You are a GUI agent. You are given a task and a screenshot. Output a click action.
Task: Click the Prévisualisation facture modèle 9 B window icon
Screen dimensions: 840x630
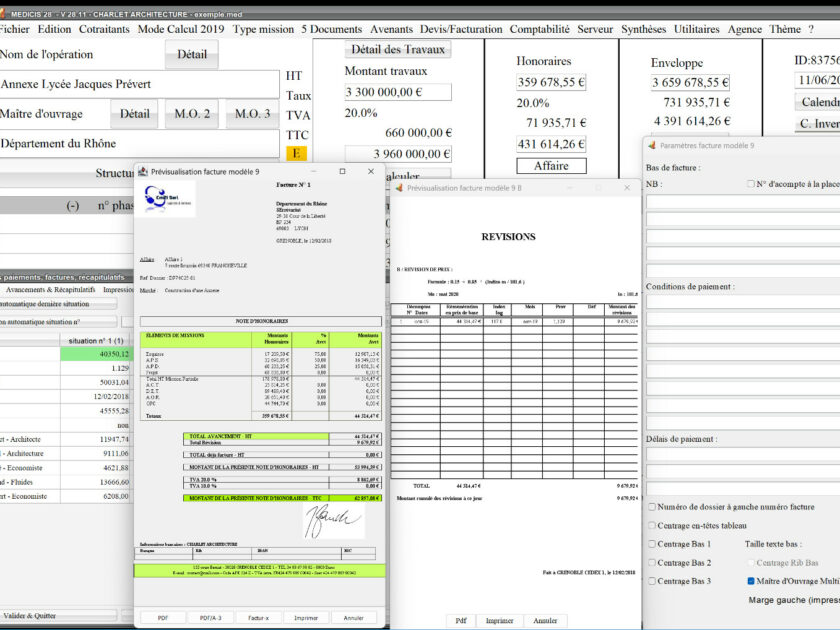click(399, 188)
